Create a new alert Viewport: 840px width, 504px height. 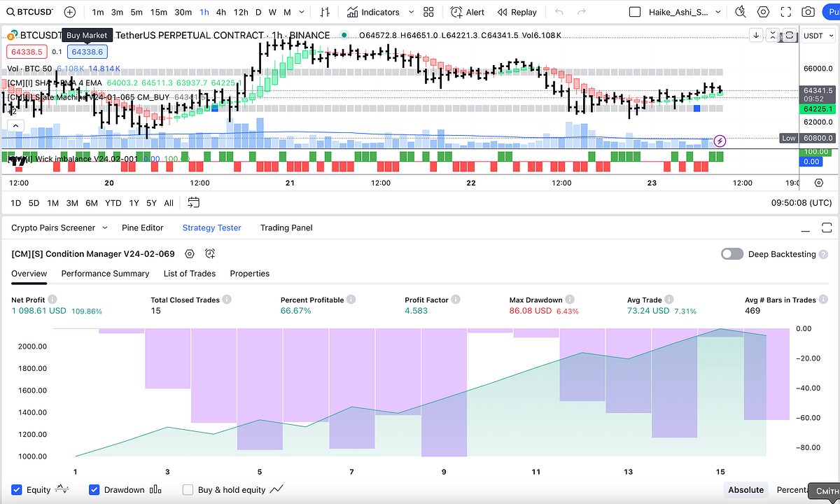[466, 12]
